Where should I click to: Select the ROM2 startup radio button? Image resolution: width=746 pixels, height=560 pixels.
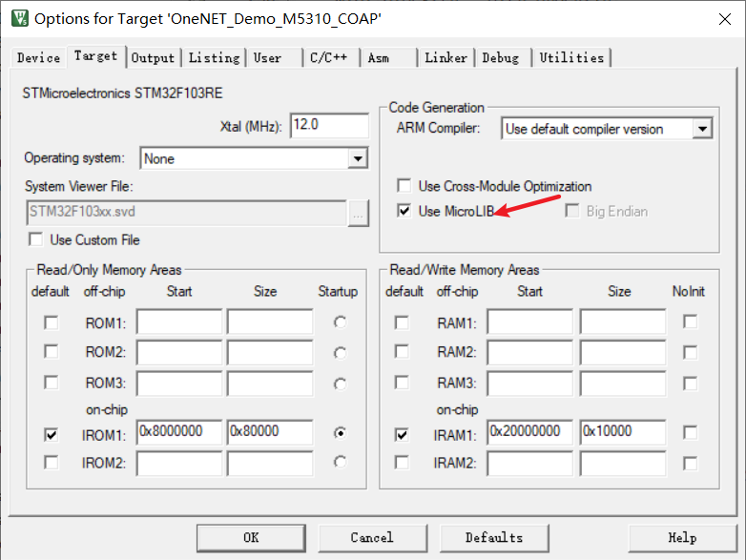pos(340,353)
